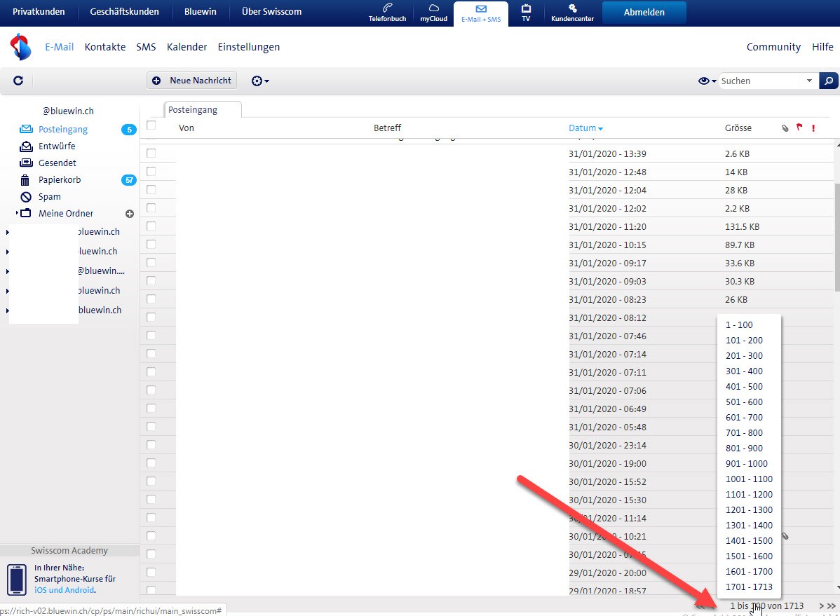
Task: Select page range 1701 - 1713
Action: pyautogui.click(x=748, y=587)
